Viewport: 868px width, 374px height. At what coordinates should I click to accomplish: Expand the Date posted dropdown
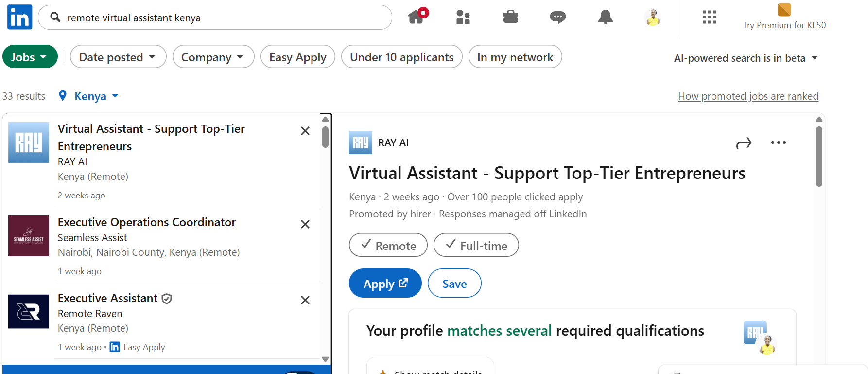[x=118, y=57]
